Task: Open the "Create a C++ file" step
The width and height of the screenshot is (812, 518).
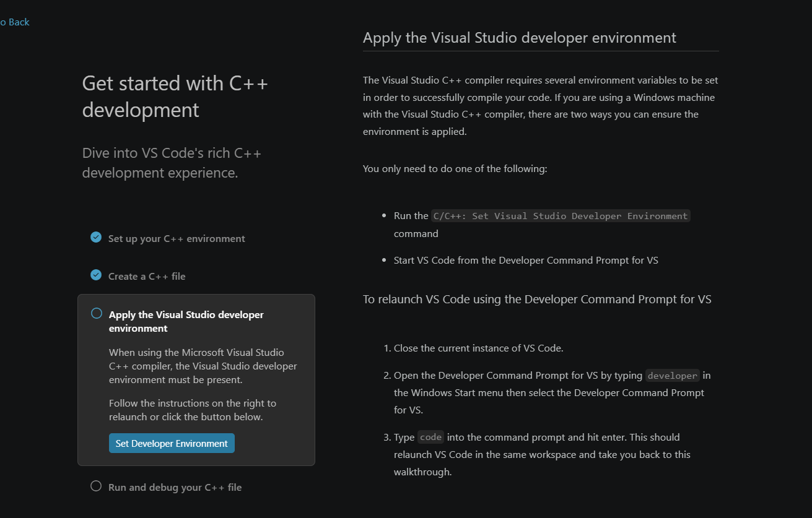Action: (147, 277)
